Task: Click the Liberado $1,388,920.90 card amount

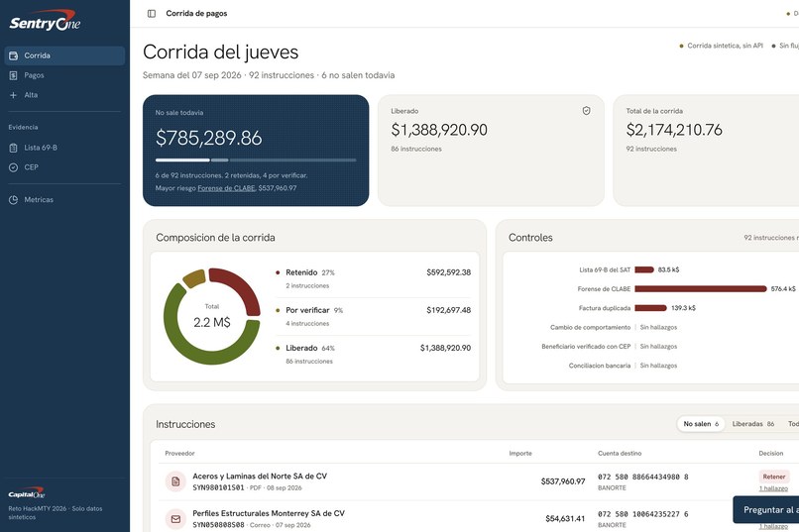Action: click(x=439, y=130)
